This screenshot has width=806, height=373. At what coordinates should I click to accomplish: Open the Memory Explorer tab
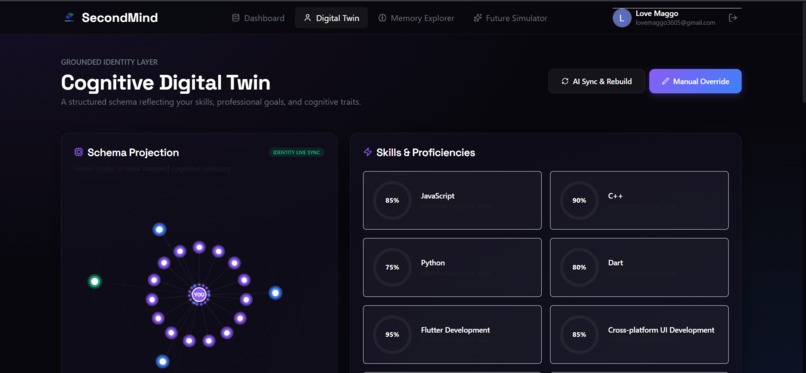click(x=416, y=18)
